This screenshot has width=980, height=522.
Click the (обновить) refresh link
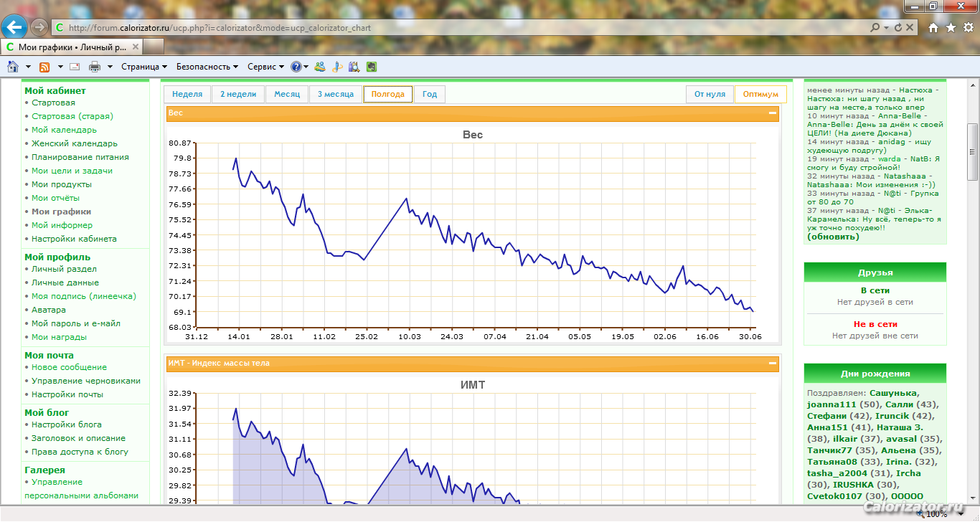(x=833, y=237)
